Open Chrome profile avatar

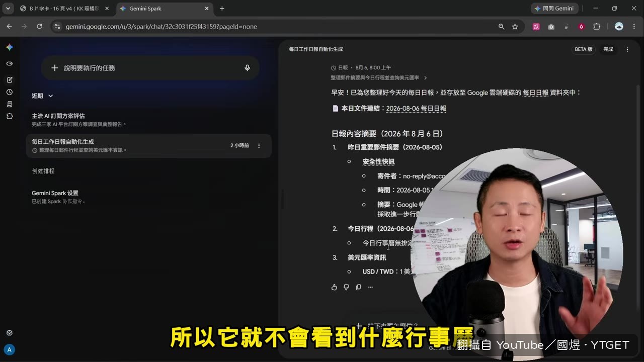[x=619, y=27]
